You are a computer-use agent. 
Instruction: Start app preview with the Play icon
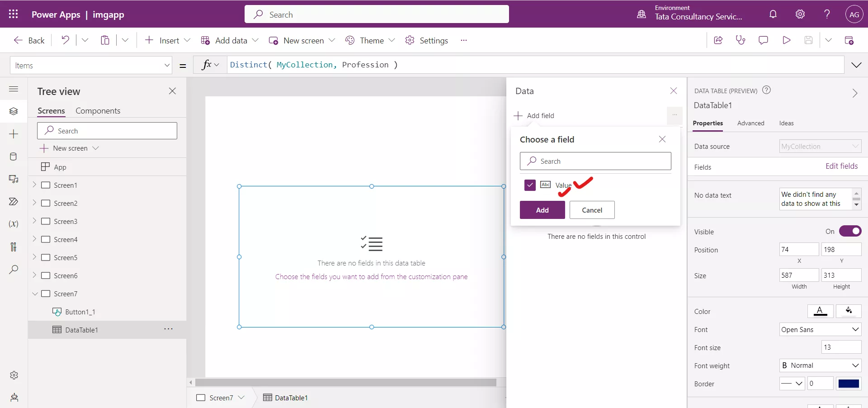tap(787, 40)
